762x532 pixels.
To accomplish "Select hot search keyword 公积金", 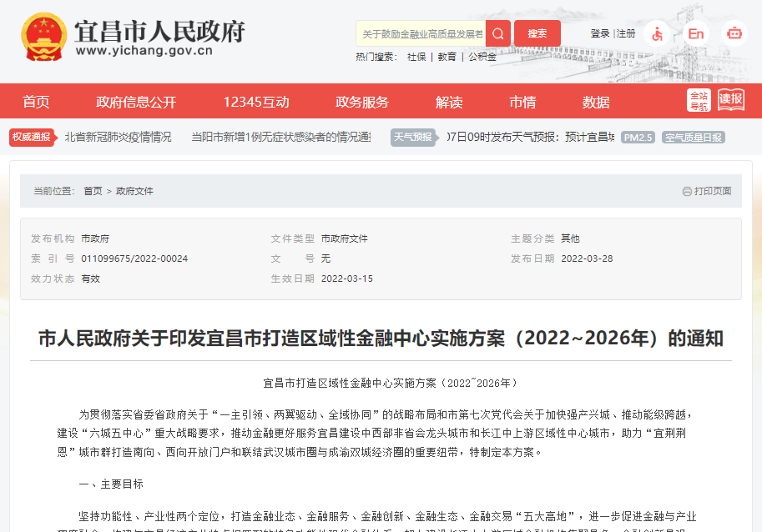I will (482, 57).
